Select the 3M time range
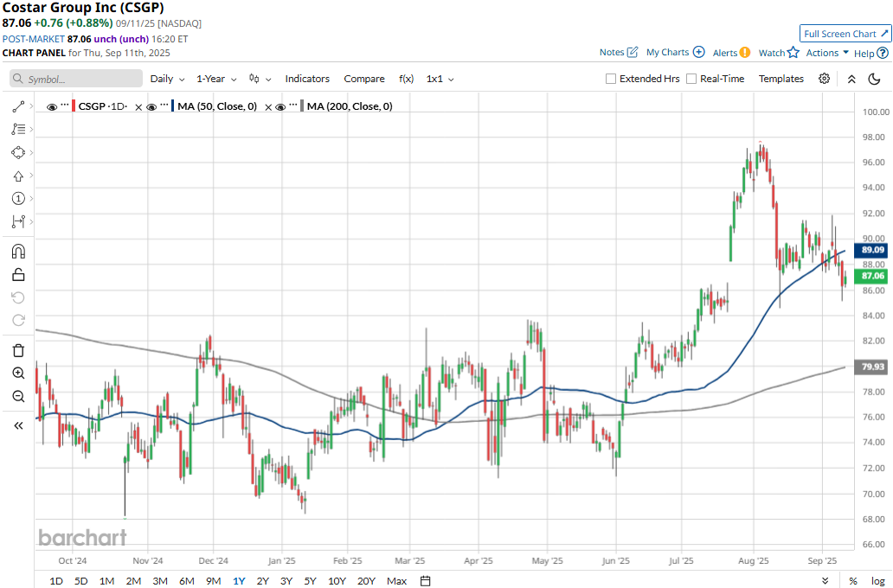 (x=160, y=580)
